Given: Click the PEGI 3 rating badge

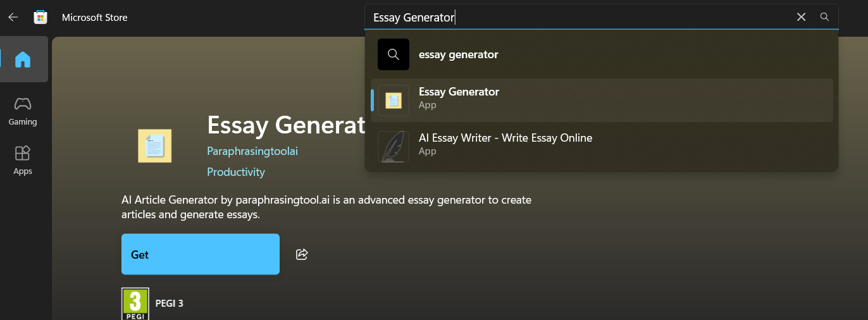Looking at the screenshot, I should pos(135,304).
